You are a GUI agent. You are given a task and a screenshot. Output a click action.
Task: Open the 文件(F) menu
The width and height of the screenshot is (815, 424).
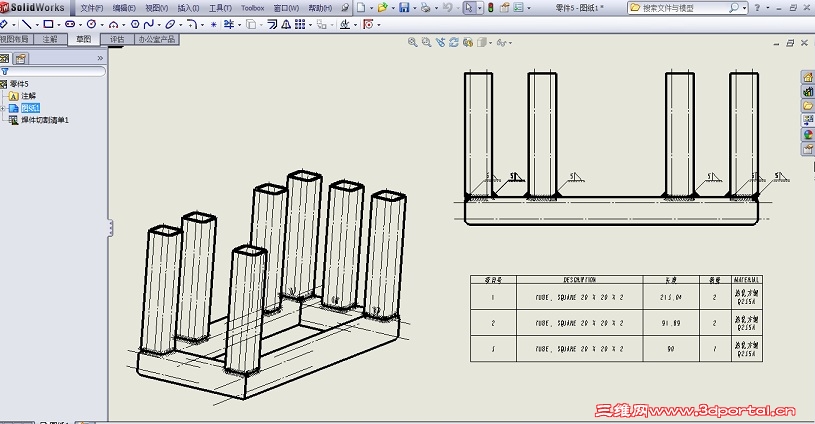coord(91,8)
